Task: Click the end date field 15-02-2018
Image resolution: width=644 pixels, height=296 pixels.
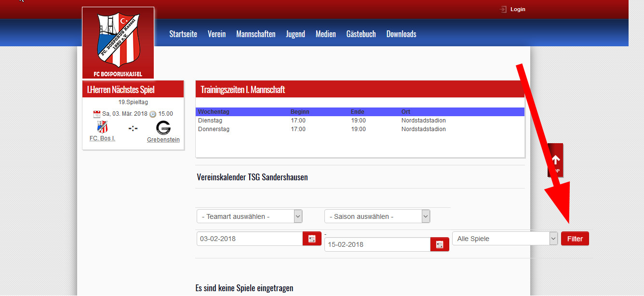Action: tap(377, 244)
